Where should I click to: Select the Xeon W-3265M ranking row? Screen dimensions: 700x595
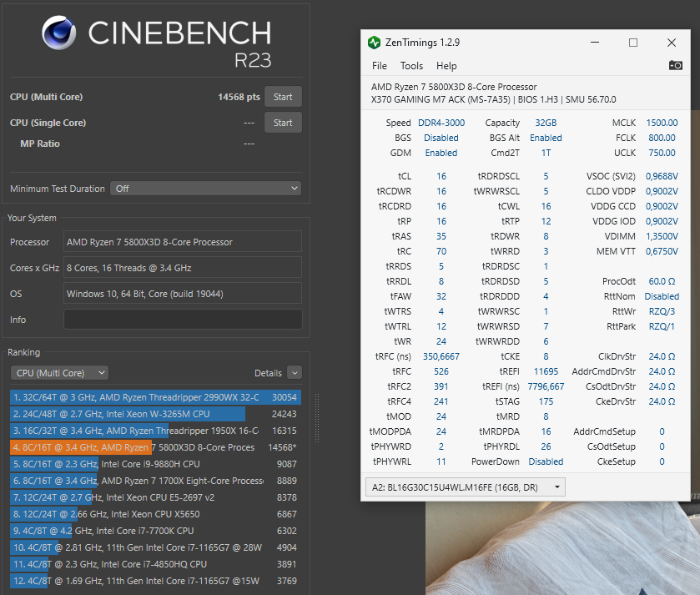(x=155, y=414)
